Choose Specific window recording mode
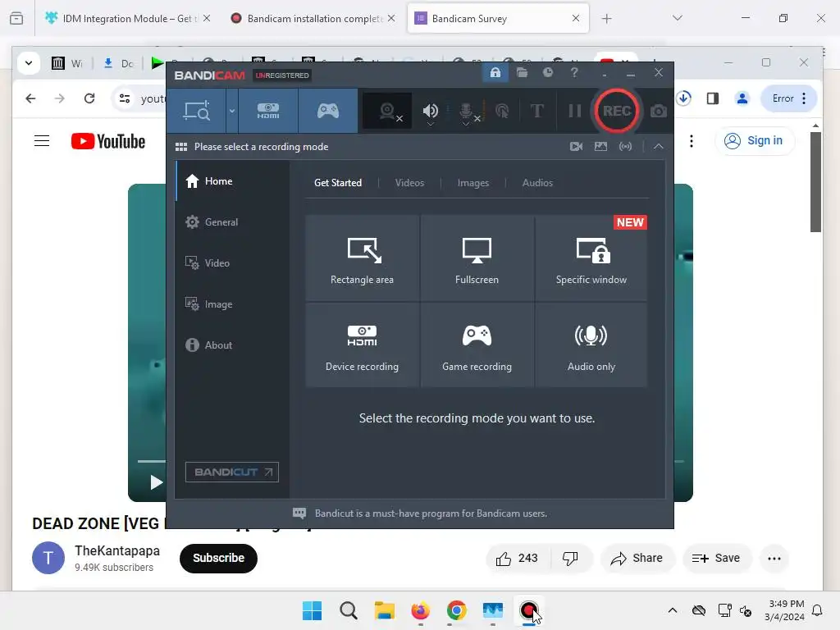The width and height of the screenshot is (840, 630). pyautogui.click(x=591, y=258)
